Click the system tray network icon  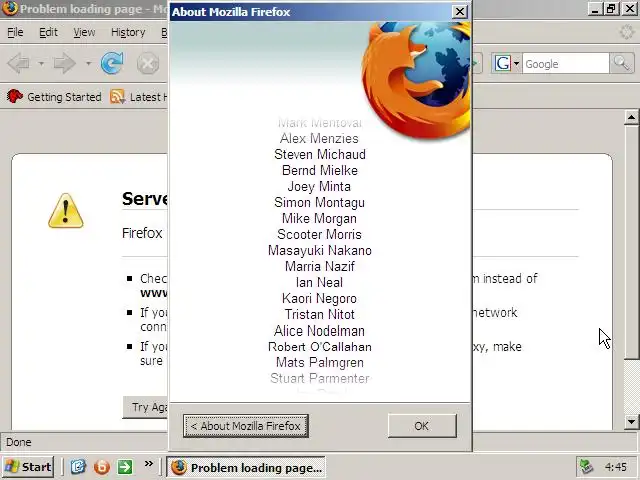[587, 467]
